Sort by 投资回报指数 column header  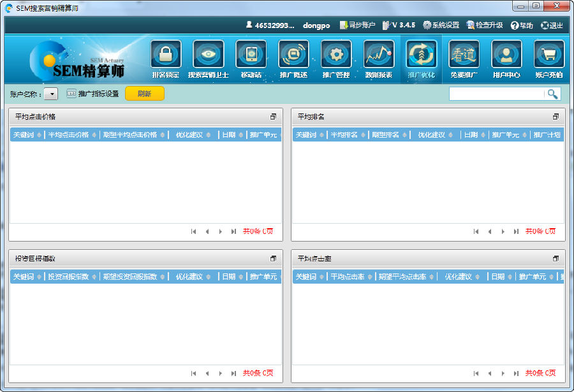(x=71, y=277)
